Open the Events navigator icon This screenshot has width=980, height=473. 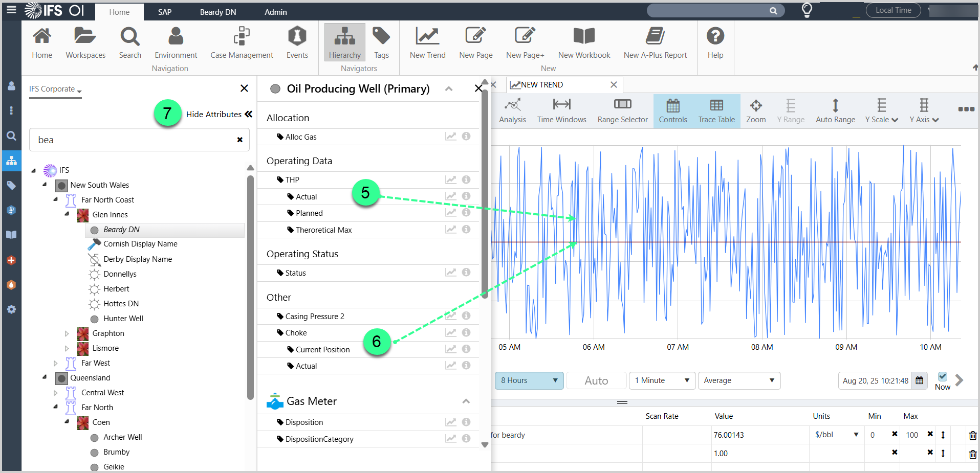[297, 43]
